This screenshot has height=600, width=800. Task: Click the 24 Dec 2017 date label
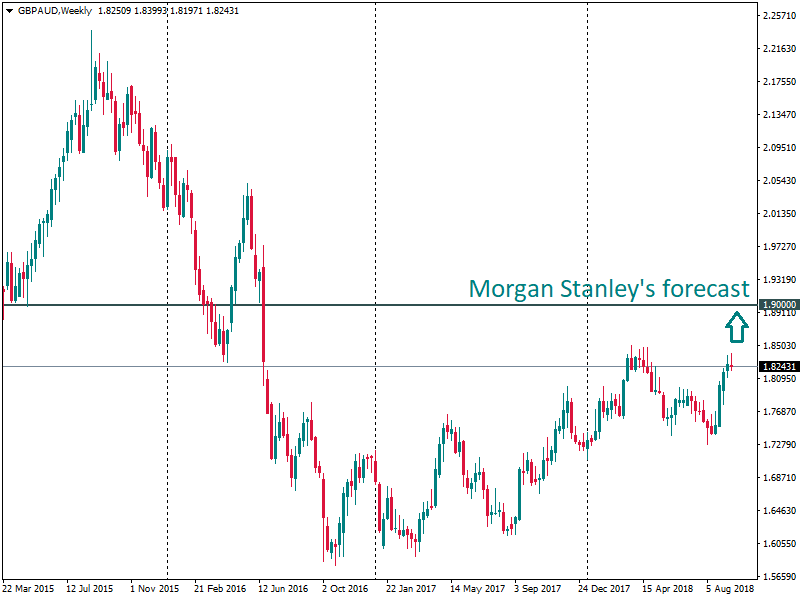[x=604, y=590]
